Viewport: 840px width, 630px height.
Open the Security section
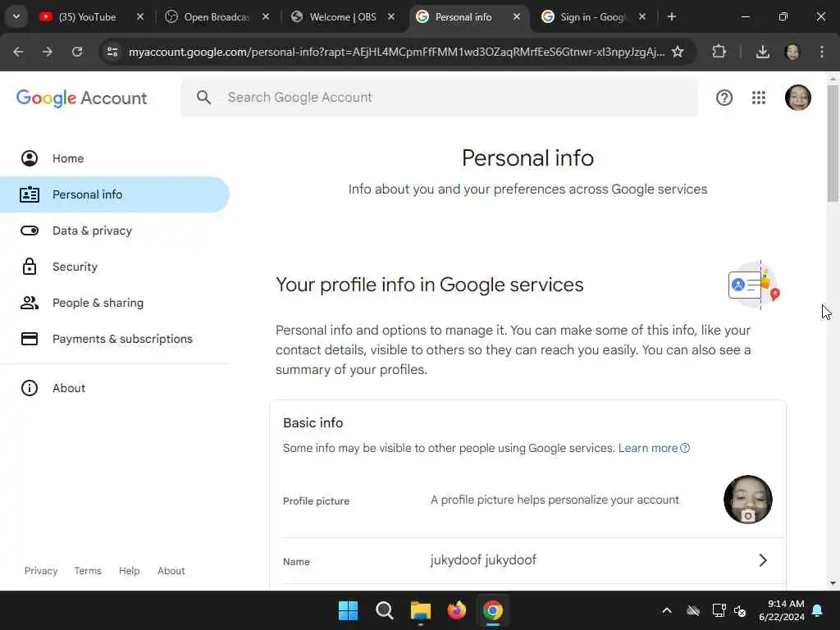click(115, 267)
